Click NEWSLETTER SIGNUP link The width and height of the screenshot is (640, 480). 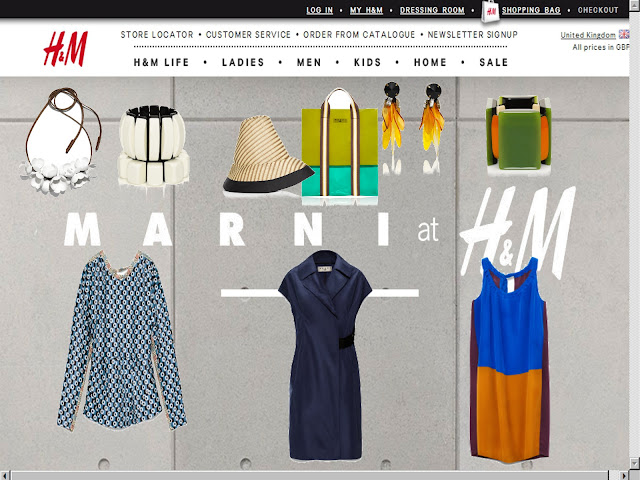point(472,35)
